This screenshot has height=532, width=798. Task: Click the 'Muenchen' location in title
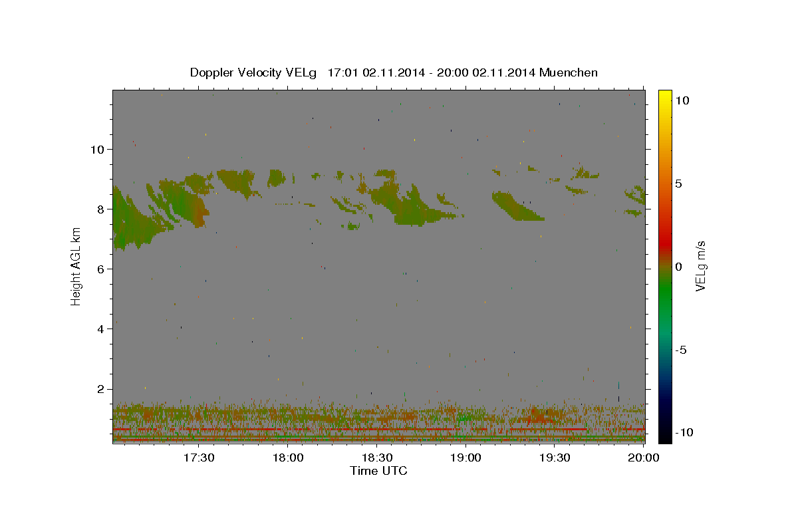pyautogui.click(x=569, y=72)
